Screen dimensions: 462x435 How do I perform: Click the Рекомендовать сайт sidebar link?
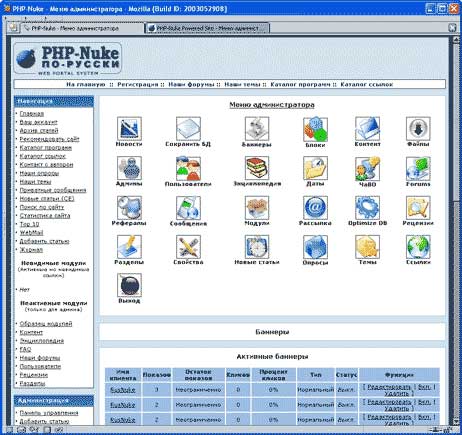(x=49, y=139)
